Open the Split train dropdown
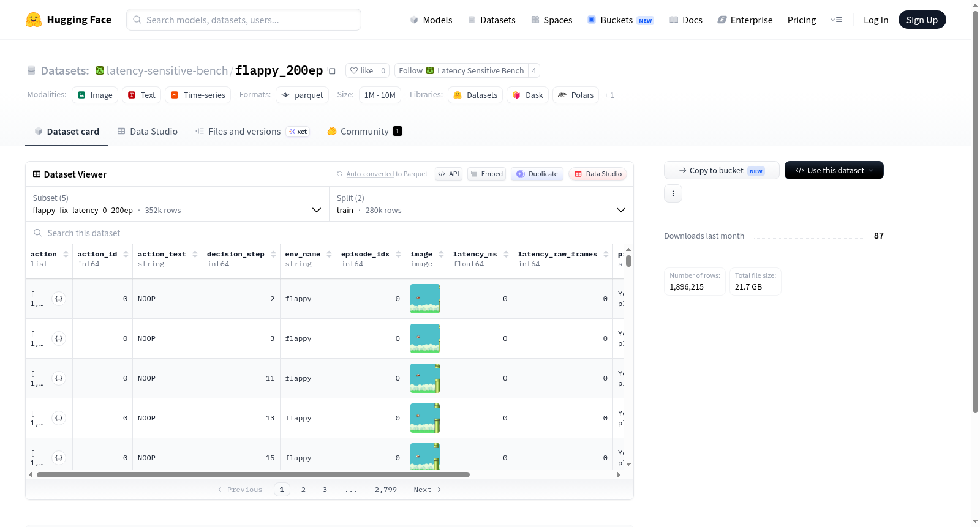The width and height of the screenshot is (980, 527). pos(481,204)
